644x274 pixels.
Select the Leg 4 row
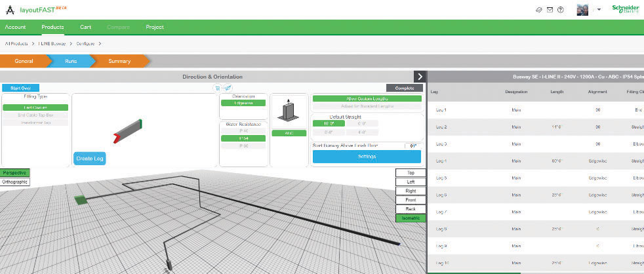536,161
